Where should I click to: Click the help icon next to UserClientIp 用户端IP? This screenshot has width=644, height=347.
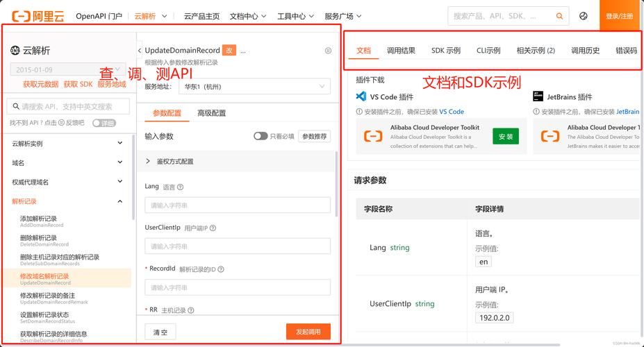click(213, 228)
